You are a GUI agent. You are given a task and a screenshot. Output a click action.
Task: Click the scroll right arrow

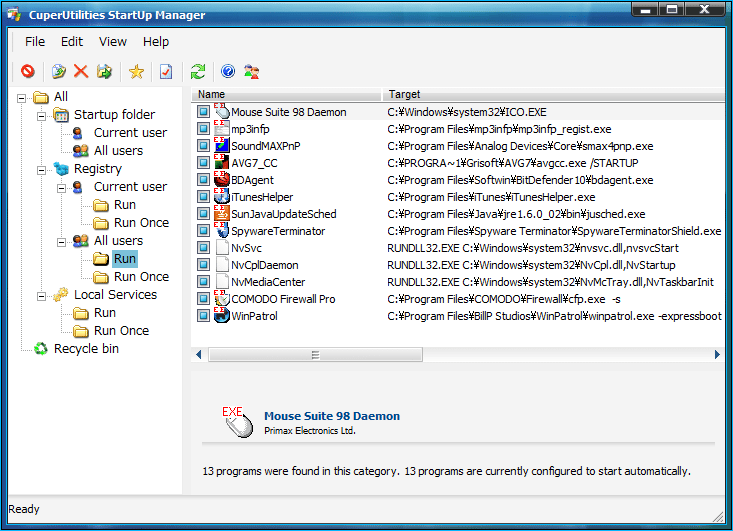pyautogui.click(x=717, y=355)
